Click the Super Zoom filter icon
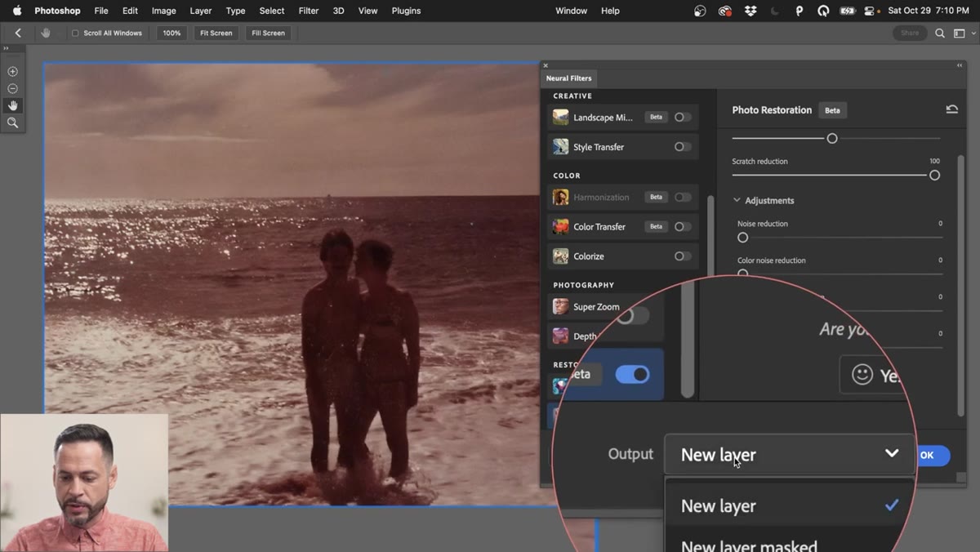This screenshot has height=552, width=980. 560,306
